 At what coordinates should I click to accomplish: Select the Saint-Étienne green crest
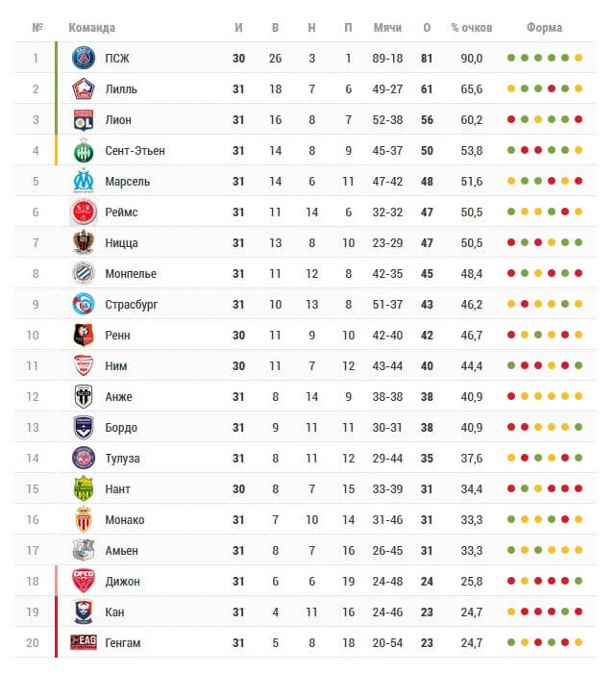84,150
